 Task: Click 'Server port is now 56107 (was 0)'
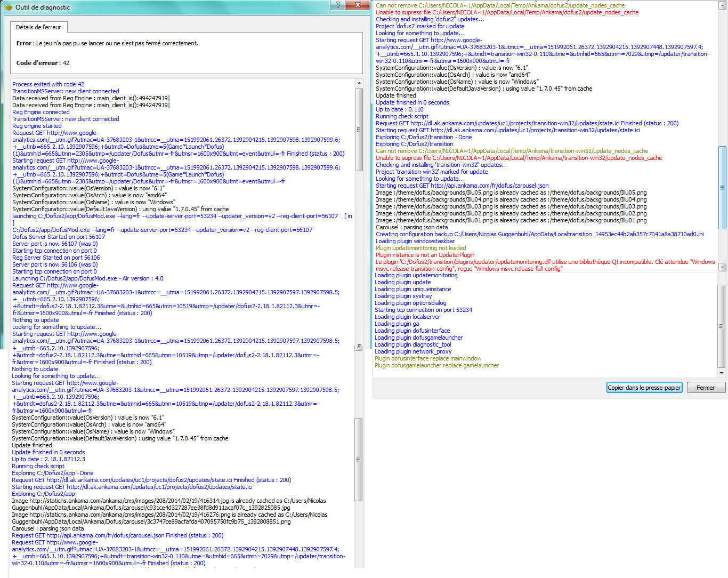[55, 244]
